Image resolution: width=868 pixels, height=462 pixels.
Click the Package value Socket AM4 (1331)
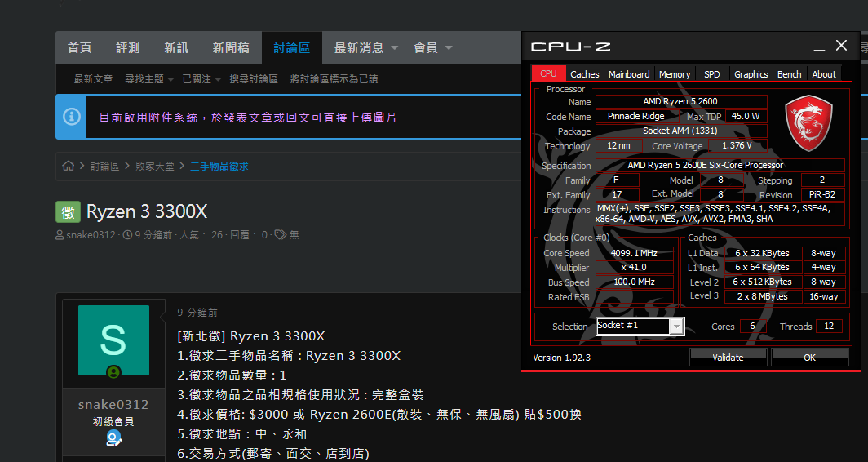681,131
